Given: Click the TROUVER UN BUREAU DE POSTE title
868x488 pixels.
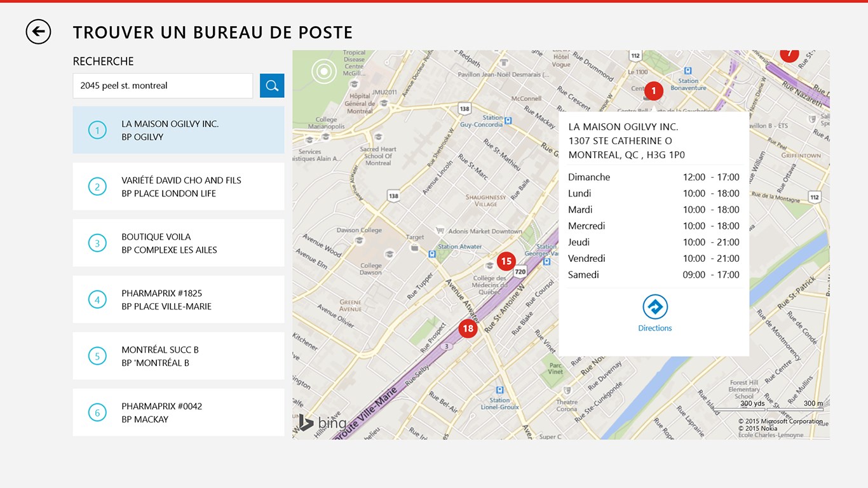Looking at the screenshot, I should point(213,32).
